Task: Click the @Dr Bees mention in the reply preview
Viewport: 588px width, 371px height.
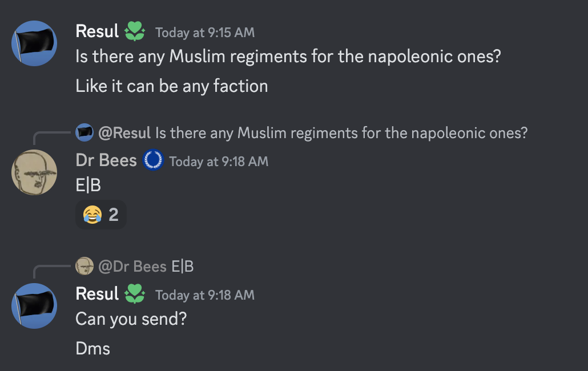Action: pyautogui.click(x=132, y=266)
